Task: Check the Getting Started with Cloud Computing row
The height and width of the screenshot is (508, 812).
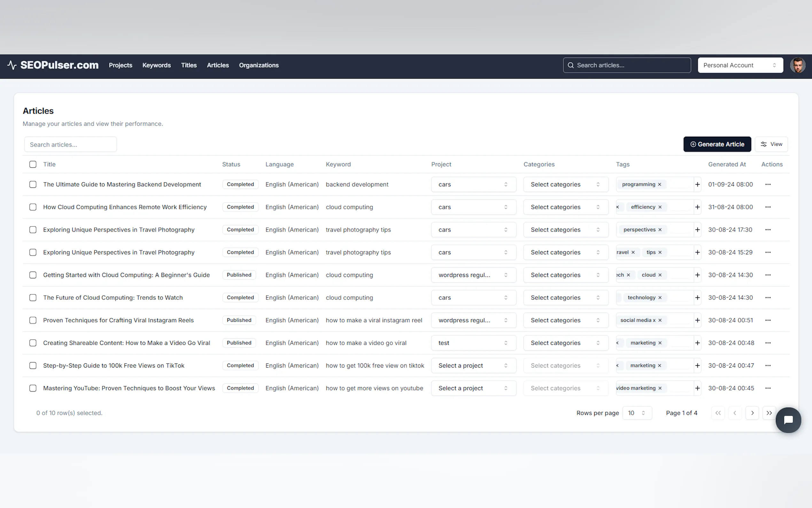Action: [x=33, y=275]
